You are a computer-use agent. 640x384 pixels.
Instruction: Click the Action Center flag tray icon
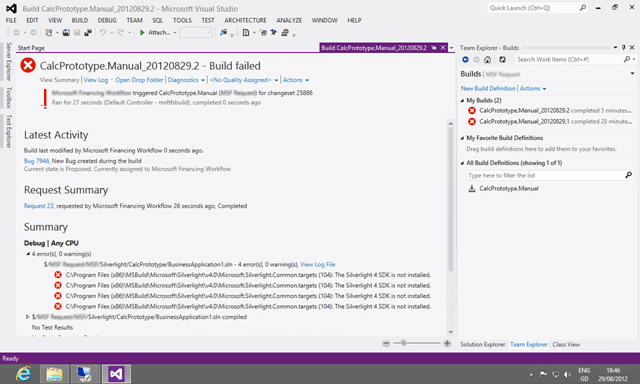point(543,374)
